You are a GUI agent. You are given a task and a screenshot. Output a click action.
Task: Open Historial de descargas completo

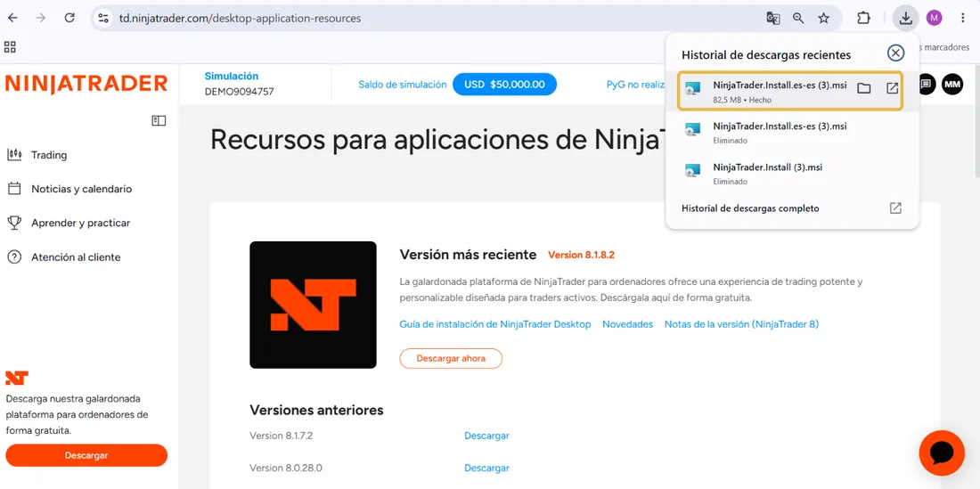pyautogui.click(x=750, y=208)
